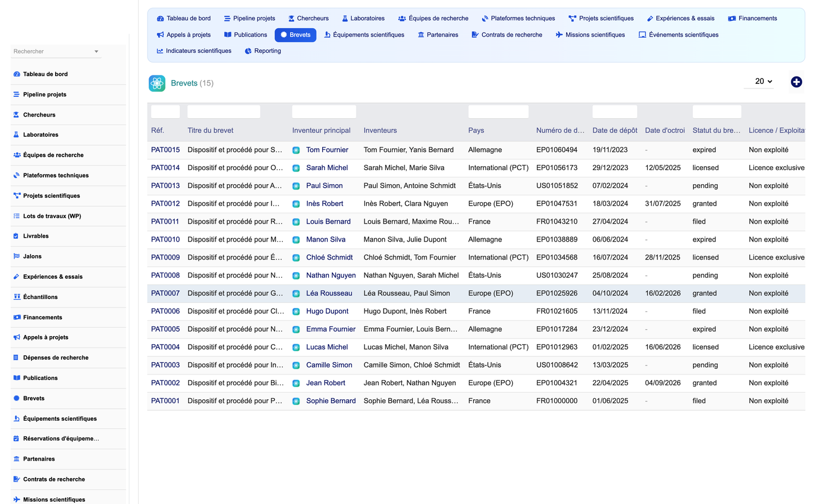This screenshot has width=814, height=504.
Task: Click the Équipes de recherche sidebar icon
Action: click(x=17, y=155)
